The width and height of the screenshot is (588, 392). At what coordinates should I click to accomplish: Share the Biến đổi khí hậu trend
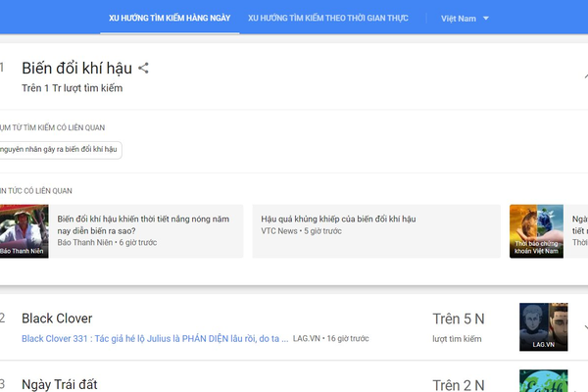[x=143, y=69]
